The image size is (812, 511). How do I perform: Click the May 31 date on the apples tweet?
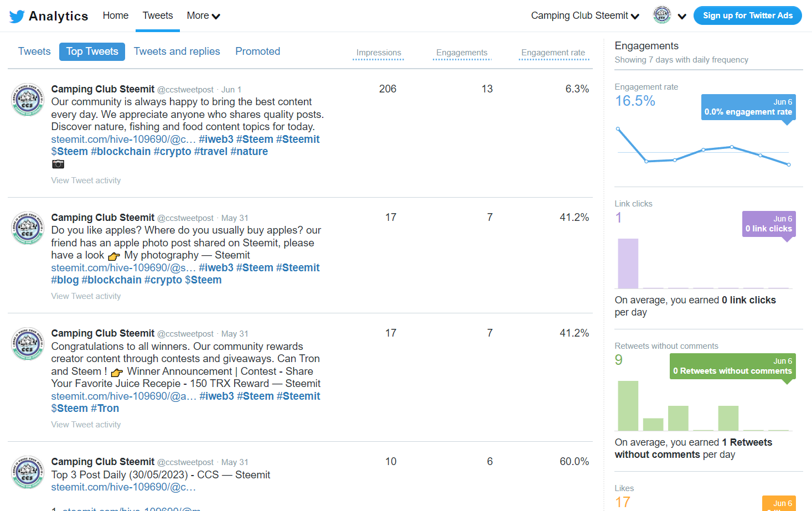pos(235,218)
